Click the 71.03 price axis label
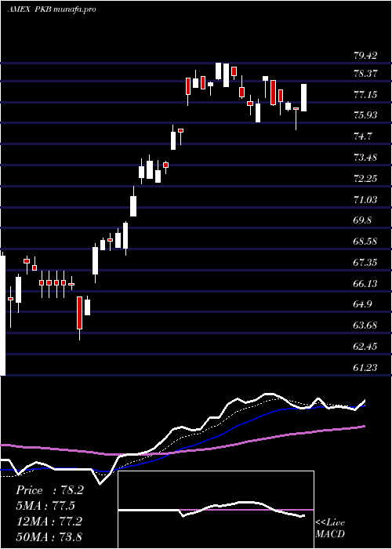 click(x=365, y=199)
